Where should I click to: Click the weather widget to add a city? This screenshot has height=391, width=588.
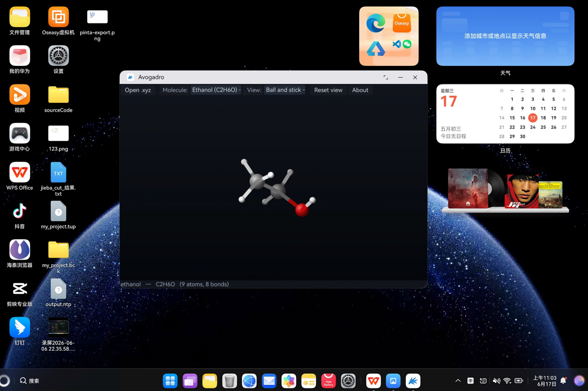pos(505,36)
